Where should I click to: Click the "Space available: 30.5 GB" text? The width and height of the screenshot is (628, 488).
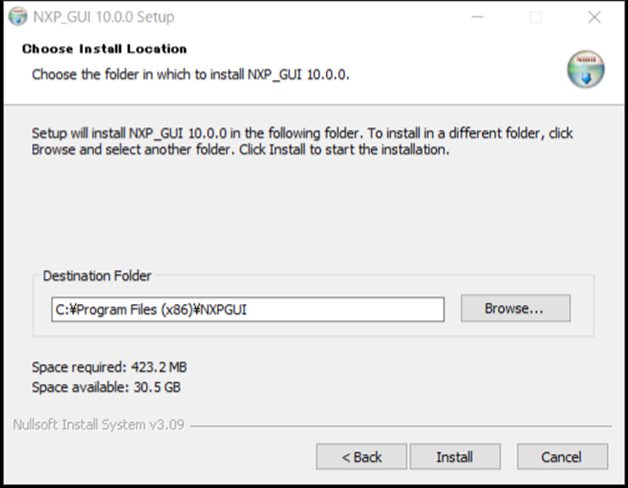[x=106, y=387]
